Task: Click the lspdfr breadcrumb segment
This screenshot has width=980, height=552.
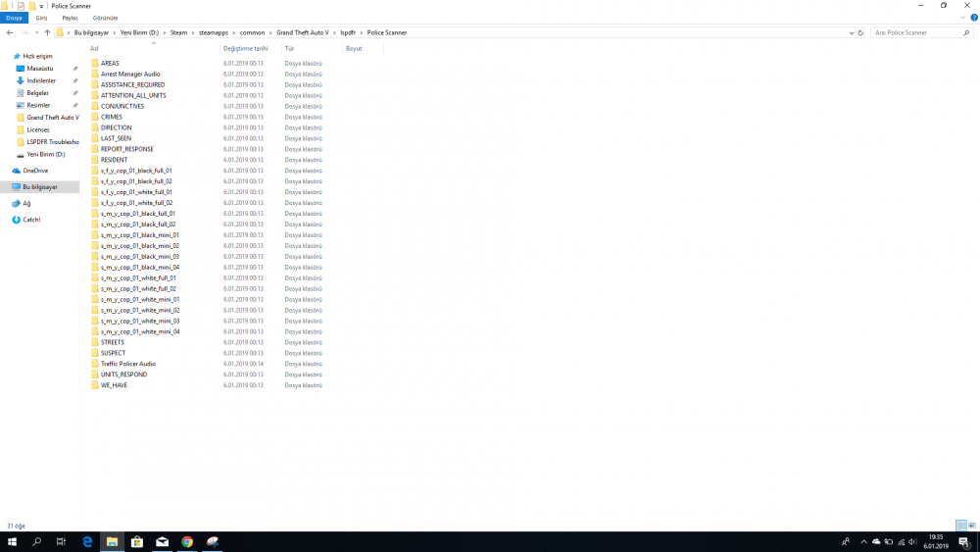Action: point(348,32)
